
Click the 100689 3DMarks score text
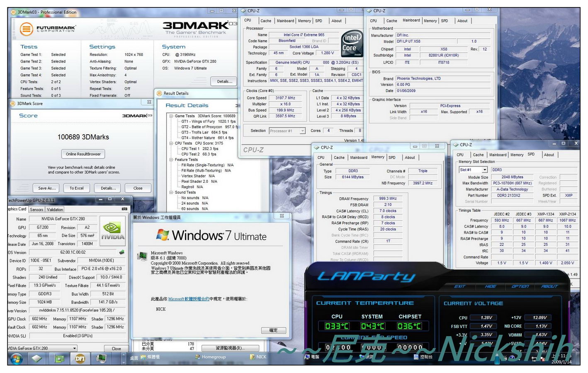(83, 137)
